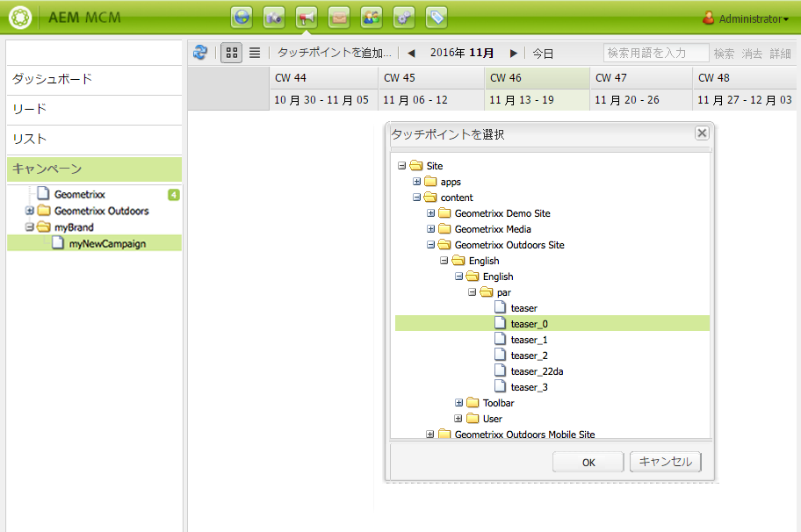Click OK in the touchpoint dialog
Viewport: 801px width, 532px height.
pos(588,463)
